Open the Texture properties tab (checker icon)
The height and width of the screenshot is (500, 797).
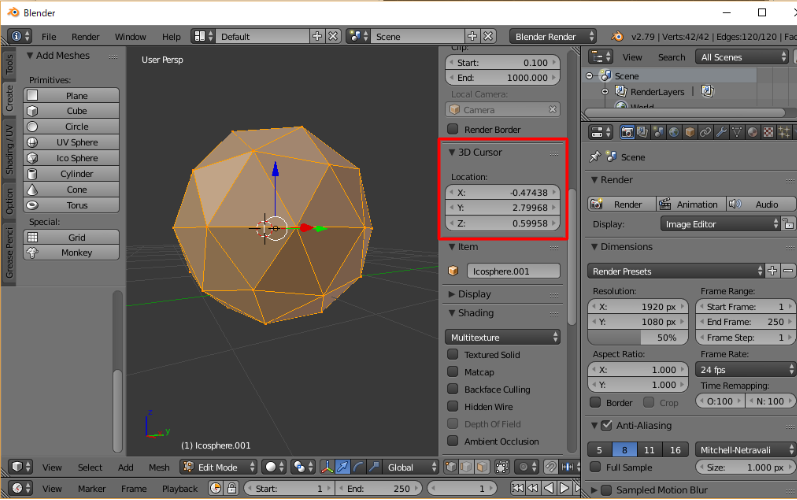pyautogui.click(x=768, y=133)
